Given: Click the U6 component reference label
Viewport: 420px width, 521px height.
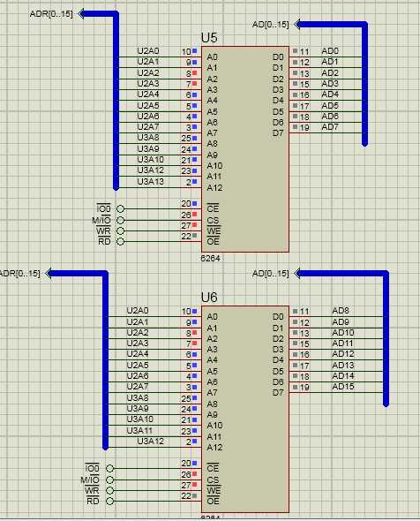Looking at the screenshot, I should pos(209,297).
